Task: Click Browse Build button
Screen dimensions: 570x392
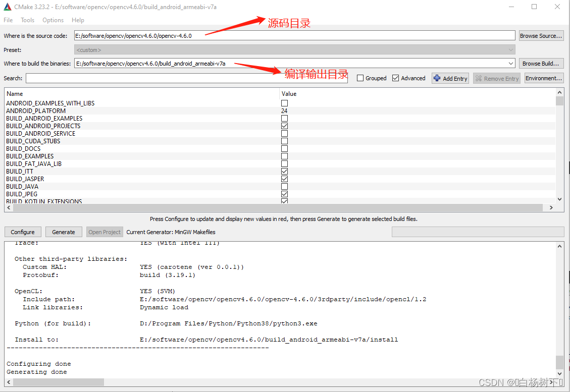Action: [541, 63]
